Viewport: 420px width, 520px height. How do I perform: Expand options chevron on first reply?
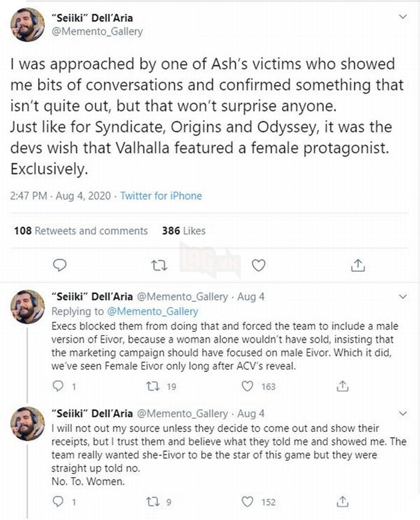(402, 295)
